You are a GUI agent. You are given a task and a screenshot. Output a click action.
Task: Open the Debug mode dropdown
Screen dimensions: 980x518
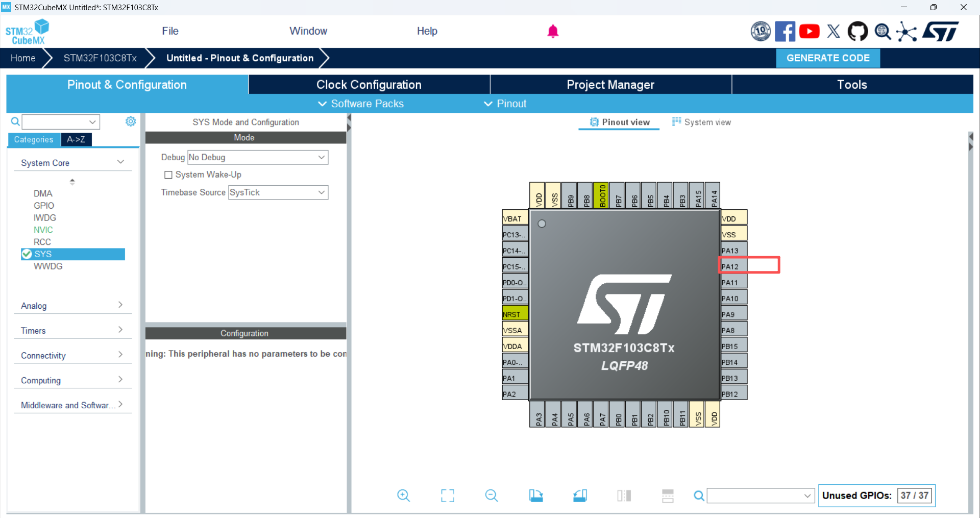(258, 157)
